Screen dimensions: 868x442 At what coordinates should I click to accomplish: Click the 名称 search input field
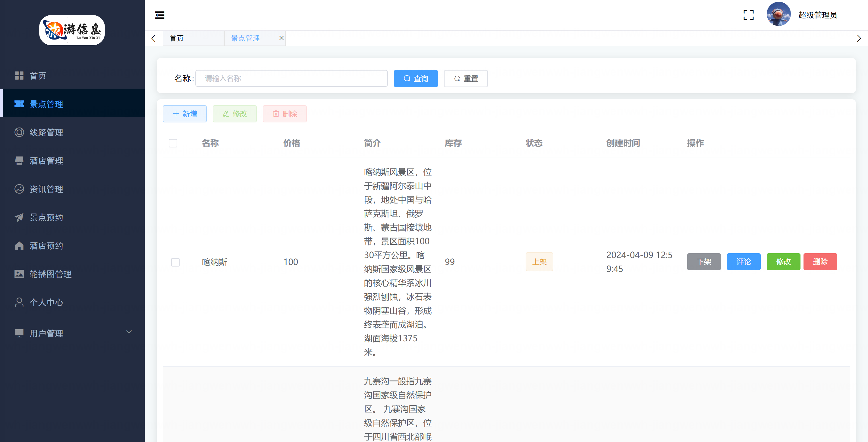point(291,79)
